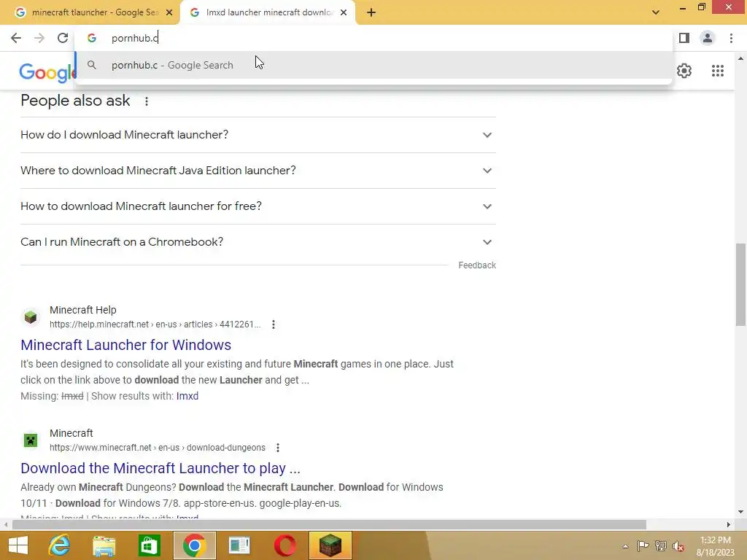747x560 pixels.
Task: Click the Feedback link
Action: [477, 265]
